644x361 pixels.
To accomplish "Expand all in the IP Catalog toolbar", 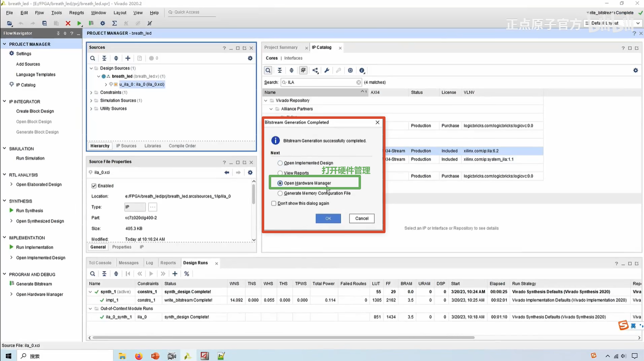I will click(x=292, y=70).
